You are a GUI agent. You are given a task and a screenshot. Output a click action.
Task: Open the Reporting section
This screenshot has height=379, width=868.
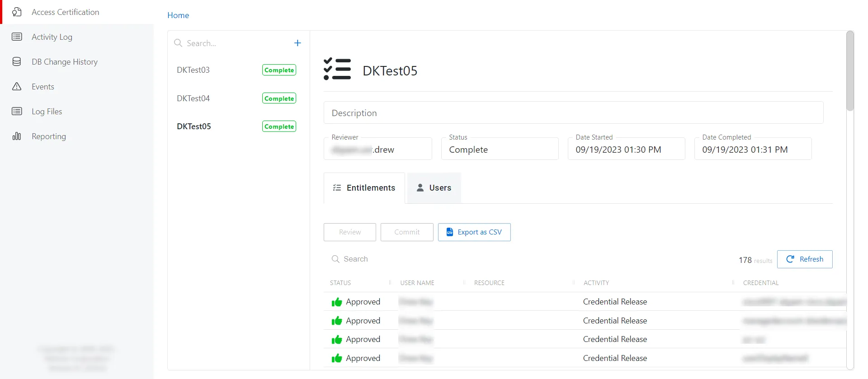77,136
